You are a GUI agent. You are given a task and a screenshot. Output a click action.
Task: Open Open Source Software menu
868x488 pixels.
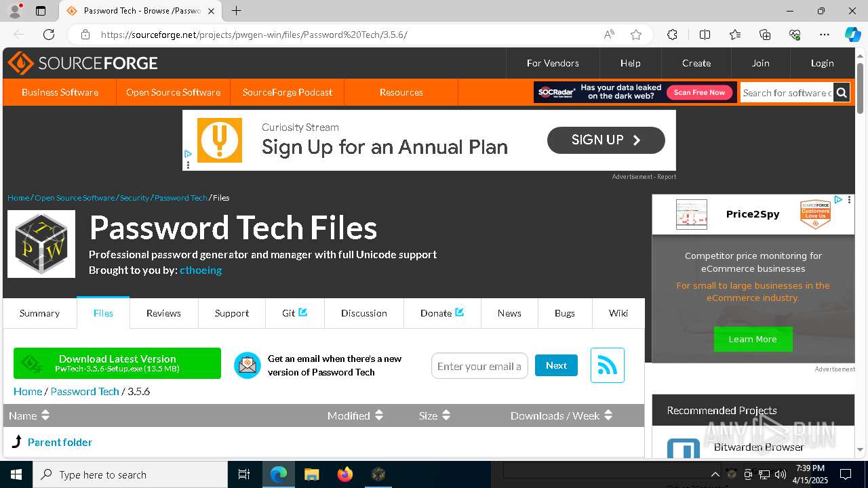173,92
